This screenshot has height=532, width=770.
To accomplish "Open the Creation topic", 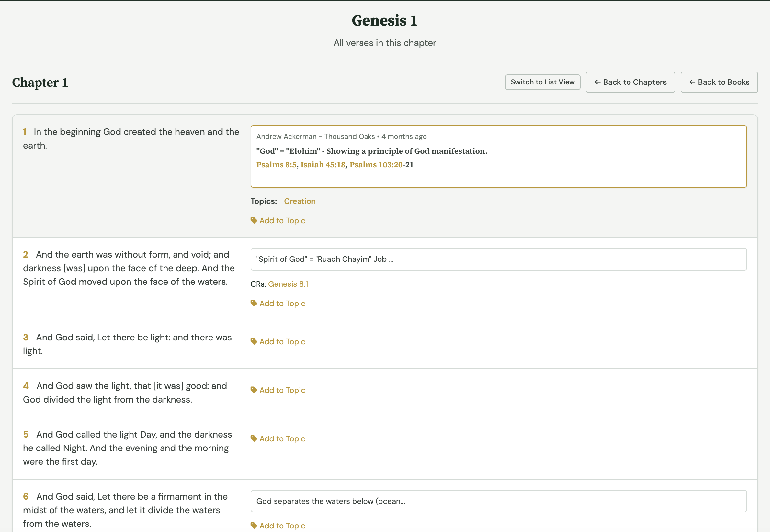I will tap(300, 201).
